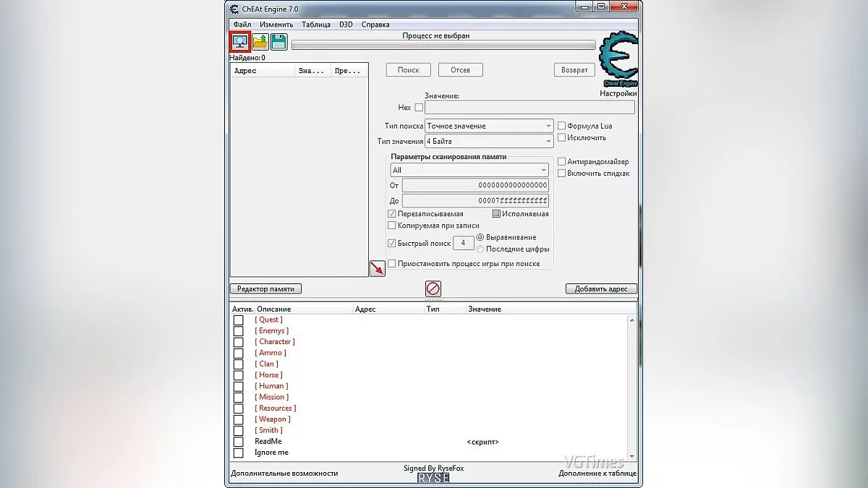Click the Редактор памяти button
The height and width of the screenshot is (488, 868).
(x=265, y=289)
